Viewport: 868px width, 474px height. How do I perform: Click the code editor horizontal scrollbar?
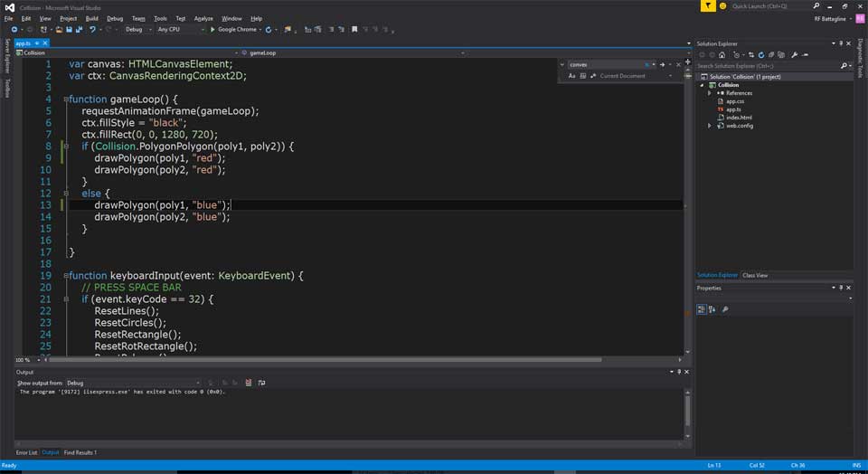tap(325, 360)
